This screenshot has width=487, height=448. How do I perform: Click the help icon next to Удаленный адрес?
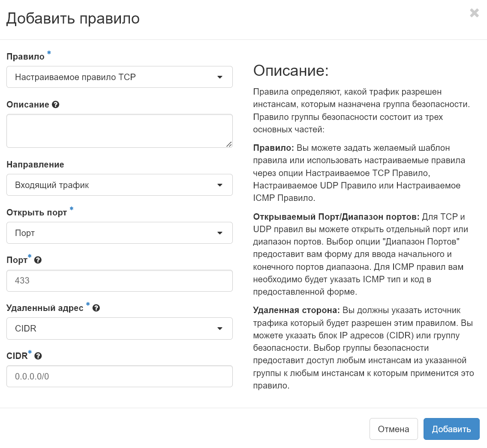pos(95,308)
